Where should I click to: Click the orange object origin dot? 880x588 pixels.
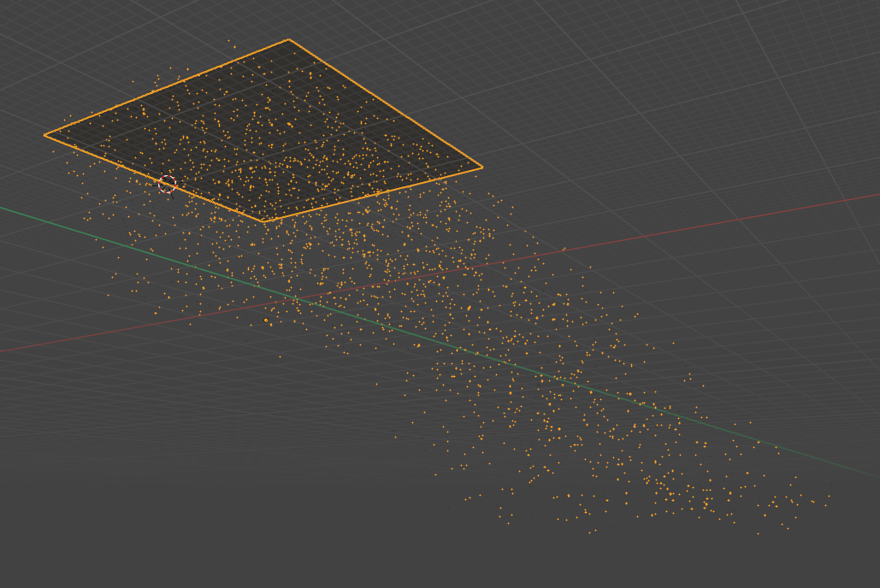coord(266,320)
